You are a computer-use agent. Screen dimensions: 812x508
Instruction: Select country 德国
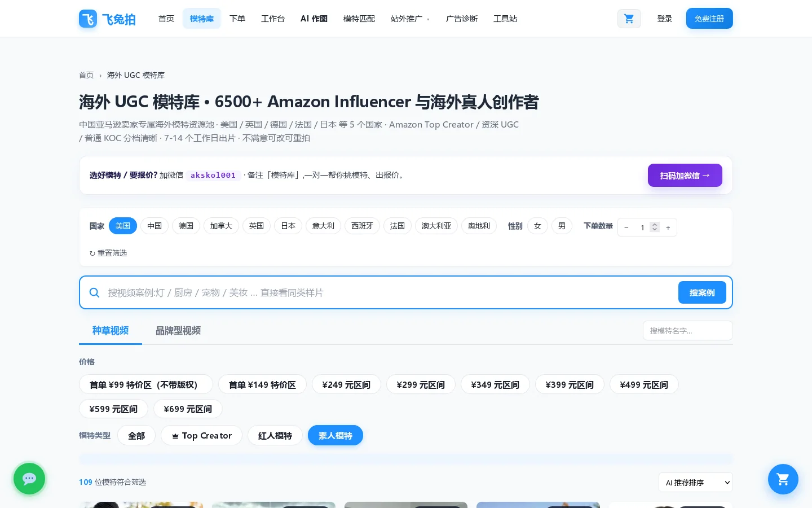pos(186,226)
